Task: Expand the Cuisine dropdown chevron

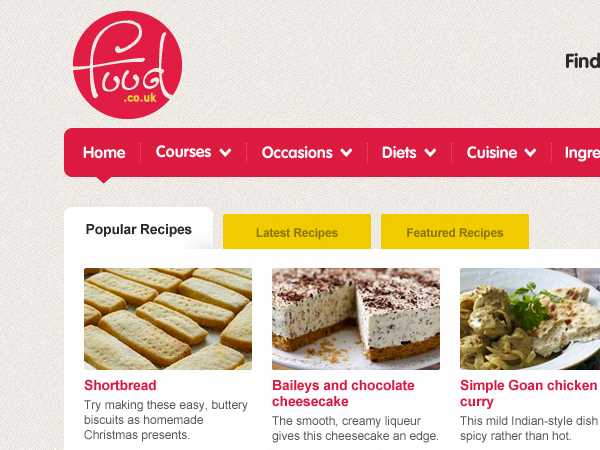Action: [530, 152]
